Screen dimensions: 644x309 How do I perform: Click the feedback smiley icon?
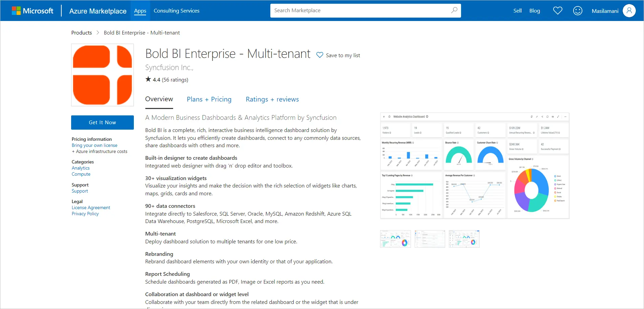pos(578,11)
